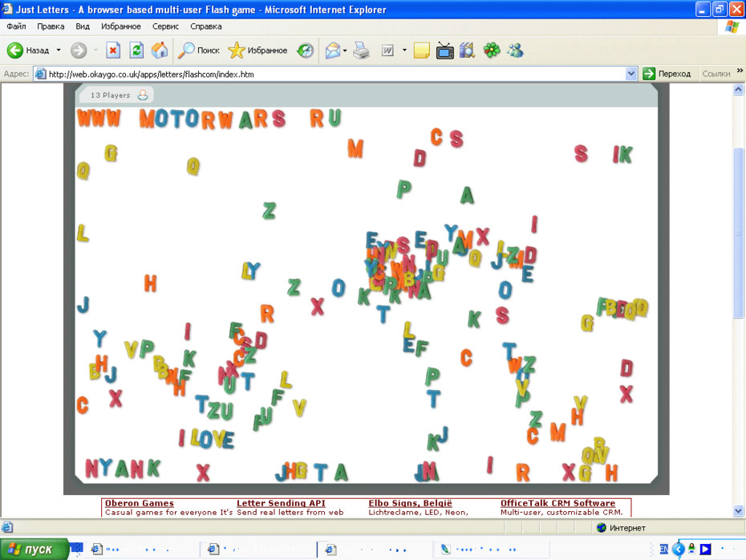
Task: Open the Edit button dropdown arrow
Action: tap(404, 50)
